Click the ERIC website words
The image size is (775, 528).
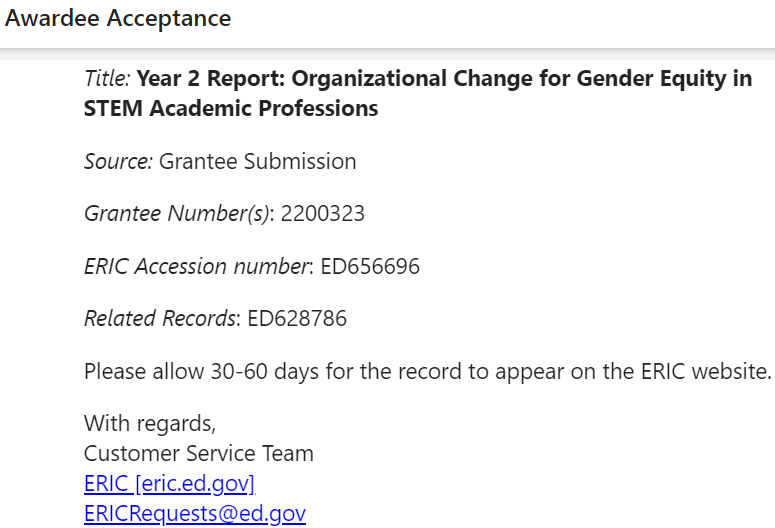click(706, 371)
